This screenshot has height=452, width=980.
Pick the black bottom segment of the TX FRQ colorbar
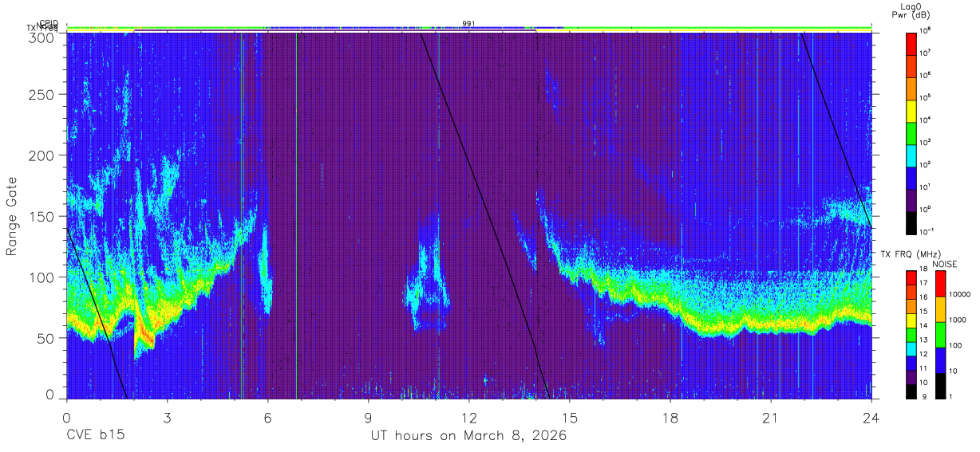pyautogui.click(x=911, y=391)
